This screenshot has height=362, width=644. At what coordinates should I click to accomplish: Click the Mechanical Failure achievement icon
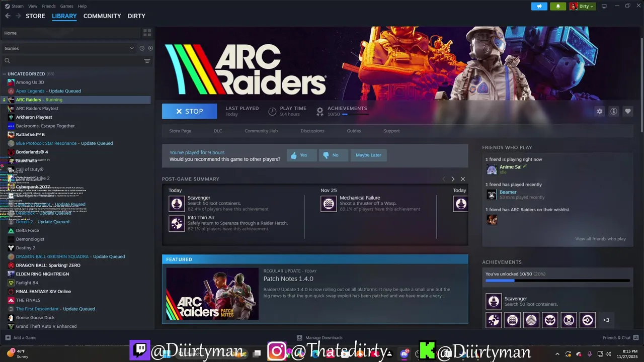(x=329, y=203)
